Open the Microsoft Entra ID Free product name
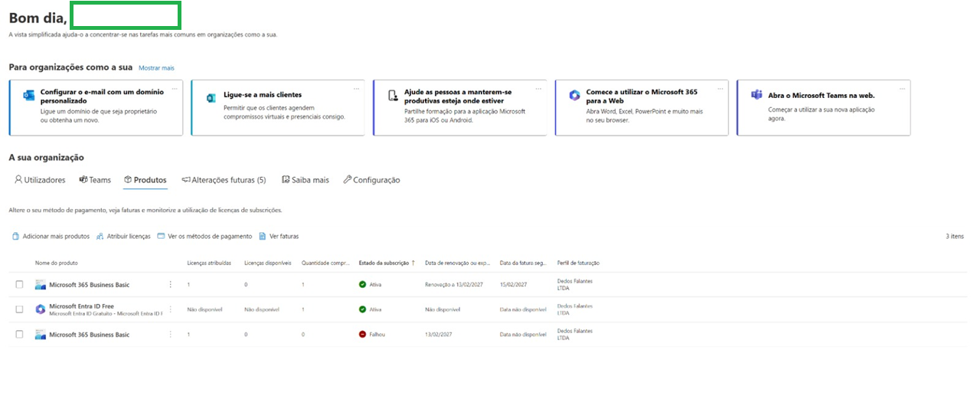Screen dimensions: 980x399 (81, 306)
